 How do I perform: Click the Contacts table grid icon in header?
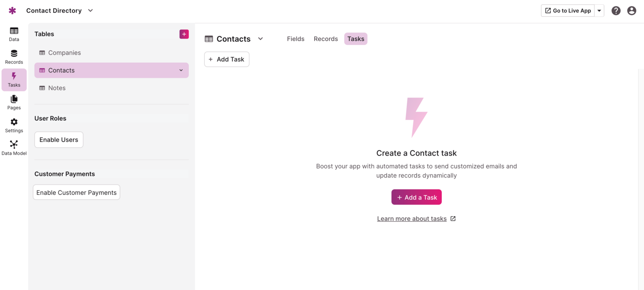(x=209, y=39)
